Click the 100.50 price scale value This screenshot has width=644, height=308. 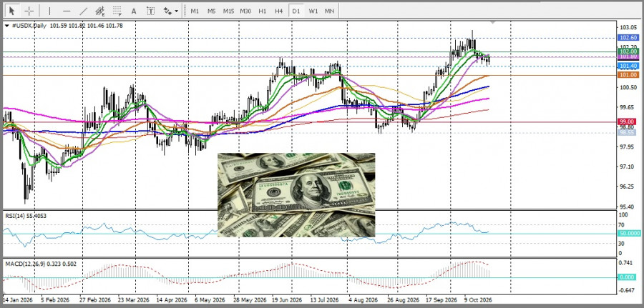(628, 87)
